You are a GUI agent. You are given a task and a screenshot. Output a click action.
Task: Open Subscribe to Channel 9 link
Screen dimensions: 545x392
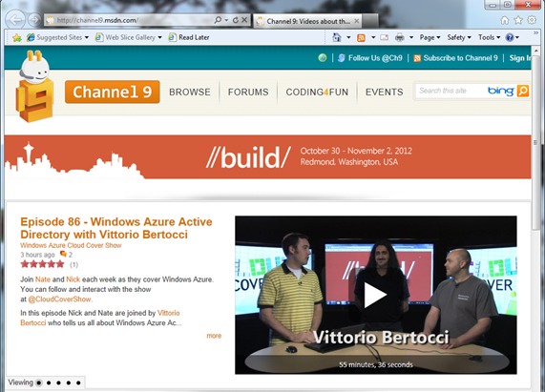pyautogui.click(x=460, y=58)
